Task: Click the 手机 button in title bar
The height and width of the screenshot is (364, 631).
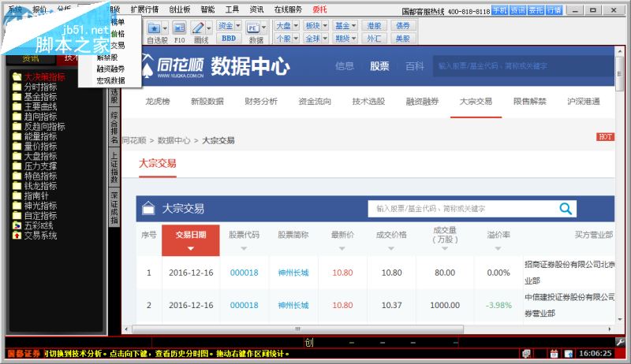Action: [x=500, y=10]
